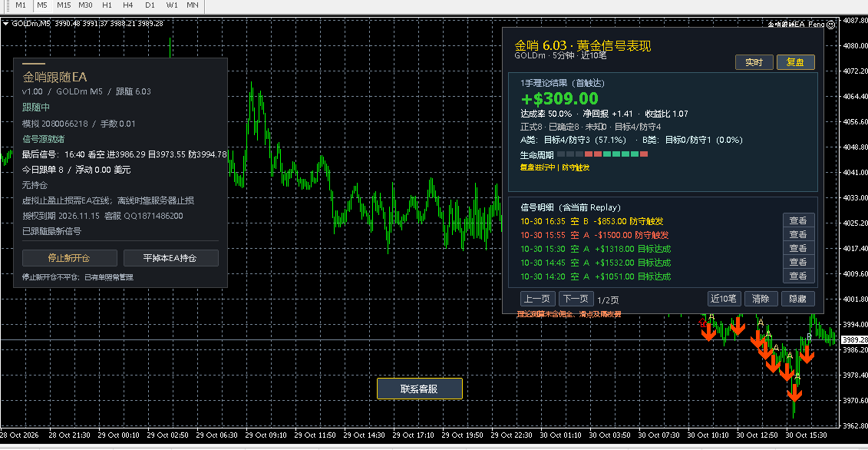Click the 联系客服 contact support button
The width and height of the screenshot is (868, 450).
(x=420, y=389)
